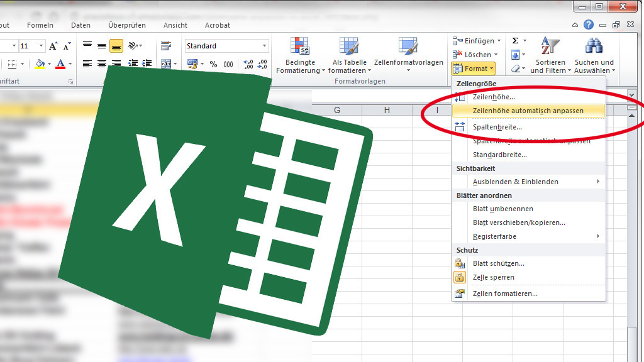Viewport: 644px width, 362px height.
Task: Click Als Tabelle formatieren icon
Action: [x=349, y=47]
